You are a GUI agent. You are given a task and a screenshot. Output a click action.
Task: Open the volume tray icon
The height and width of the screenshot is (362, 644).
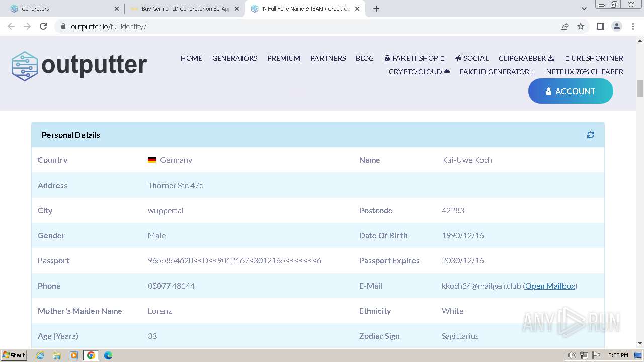572,355
